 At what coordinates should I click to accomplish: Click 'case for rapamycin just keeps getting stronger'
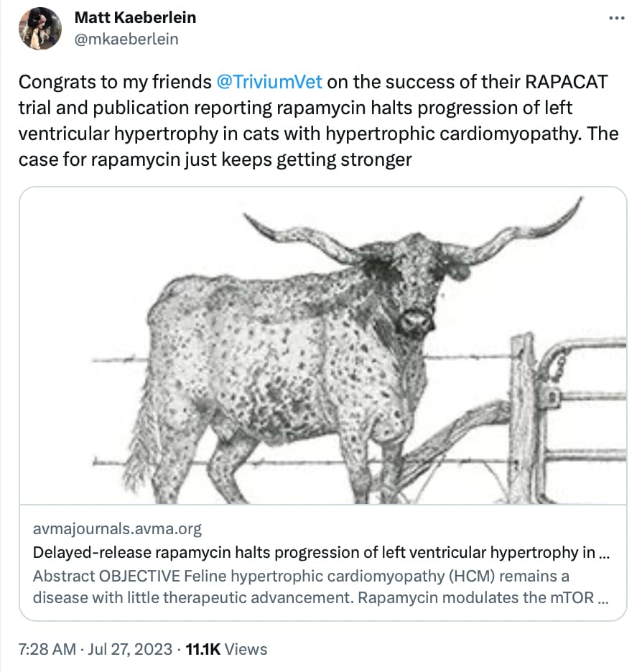[215, 159]
